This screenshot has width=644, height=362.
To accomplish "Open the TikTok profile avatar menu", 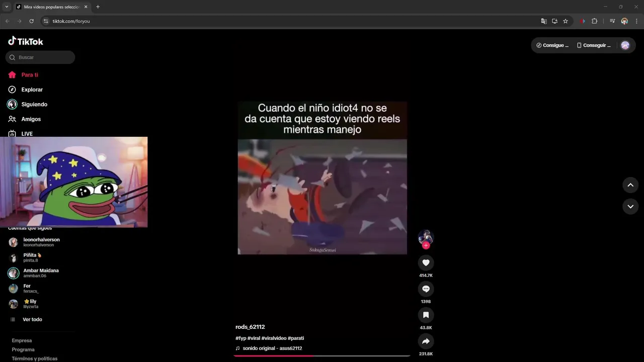I will (x=625, y=45).
